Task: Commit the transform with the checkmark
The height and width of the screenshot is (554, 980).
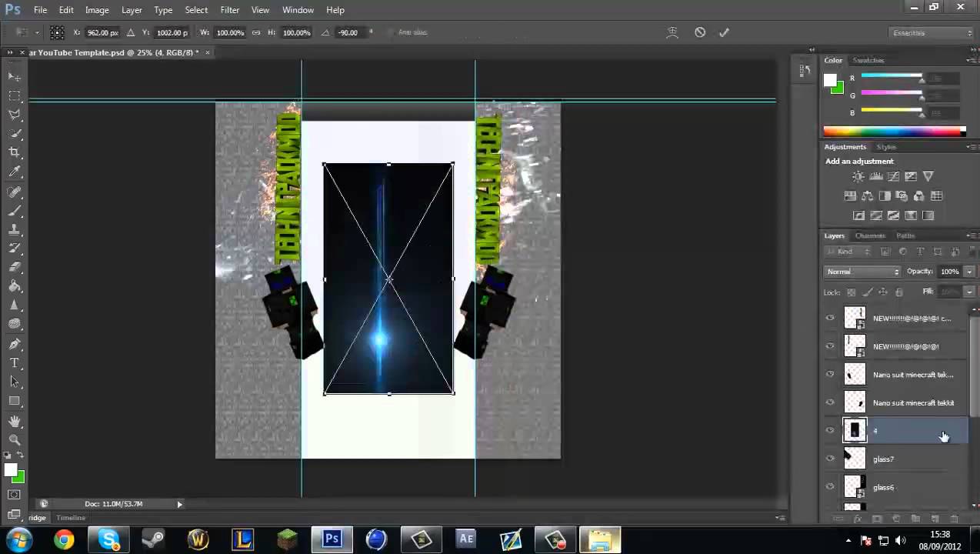Action: 724,32
